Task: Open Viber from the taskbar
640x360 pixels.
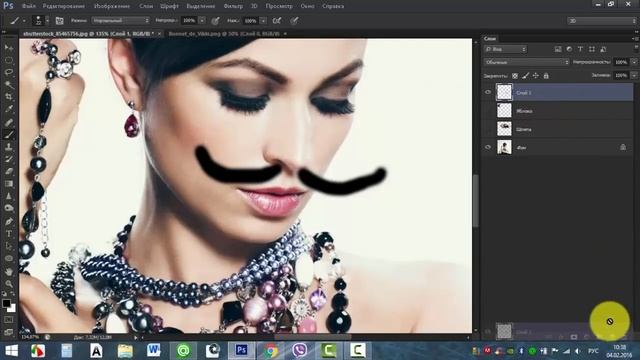Action: tap(299, 350)
